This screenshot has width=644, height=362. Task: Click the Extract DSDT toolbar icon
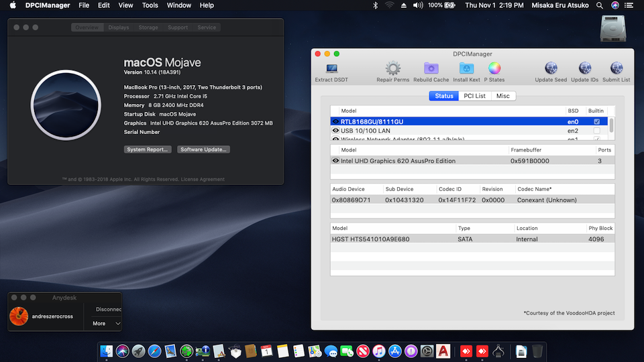(331, 68)
